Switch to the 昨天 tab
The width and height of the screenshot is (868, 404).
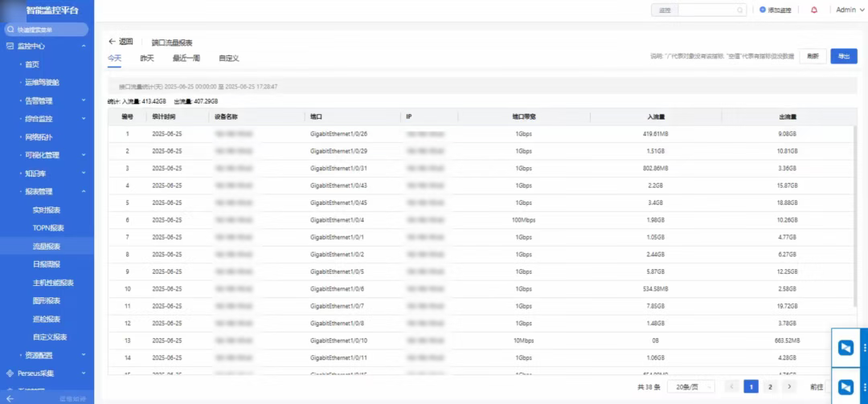147,59
